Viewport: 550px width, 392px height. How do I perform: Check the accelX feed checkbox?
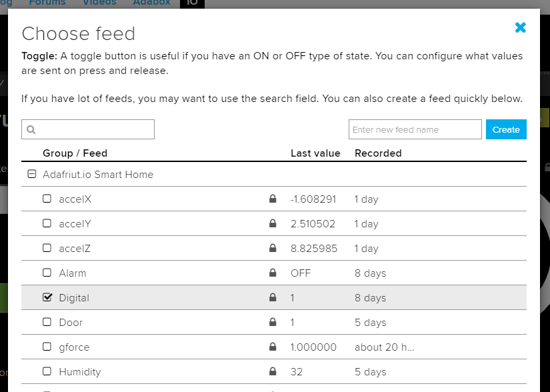coord(47,199)
